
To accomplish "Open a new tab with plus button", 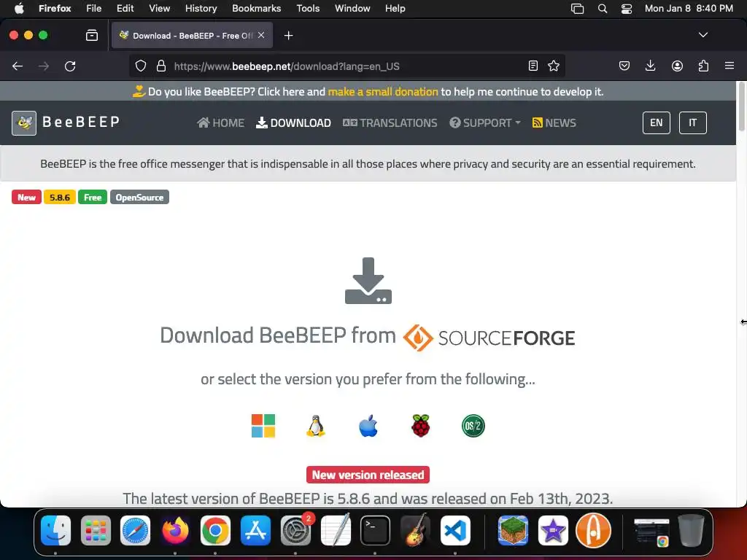I will (288, 36).
